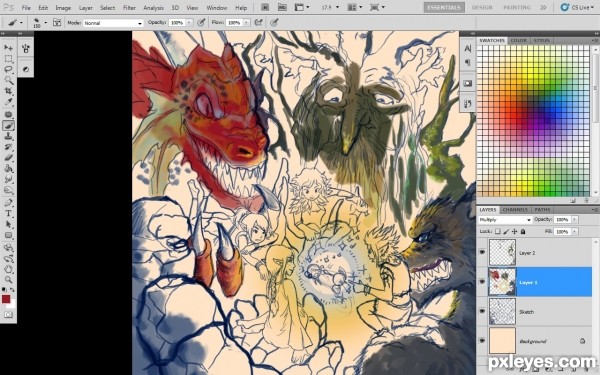Select the Pen tool
Viewport: 600px width, 375px height.
8,203
